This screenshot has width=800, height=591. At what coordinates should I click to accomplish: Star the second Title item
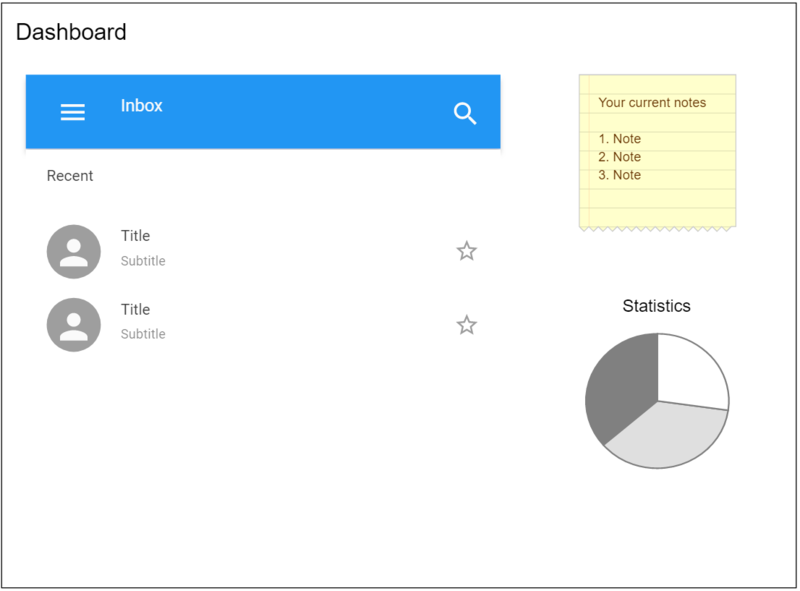tap(466, 325)
